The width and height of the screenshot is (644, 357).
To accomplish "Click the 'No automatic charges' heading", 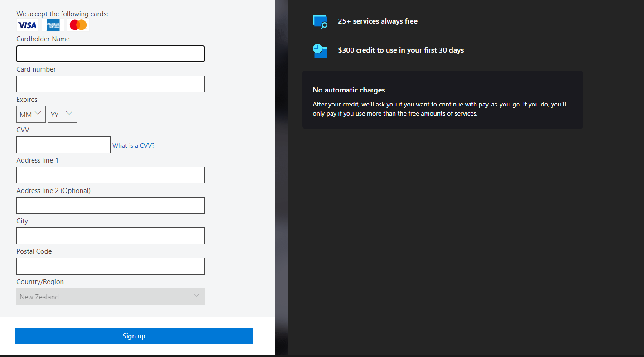I will [x=349, y=90].
